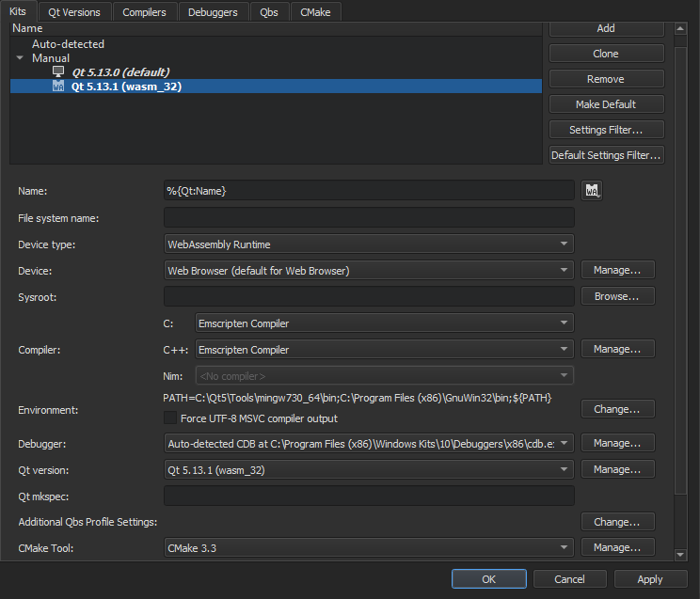This screenshot has height=599, width=700.
Task: Click Manage button next to Compiler
Action: click(617, 349)
